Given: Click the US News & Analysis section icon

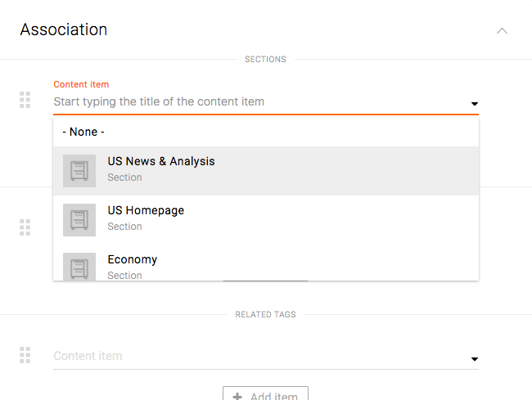Looking at the screenshot, I should (79, 170).
